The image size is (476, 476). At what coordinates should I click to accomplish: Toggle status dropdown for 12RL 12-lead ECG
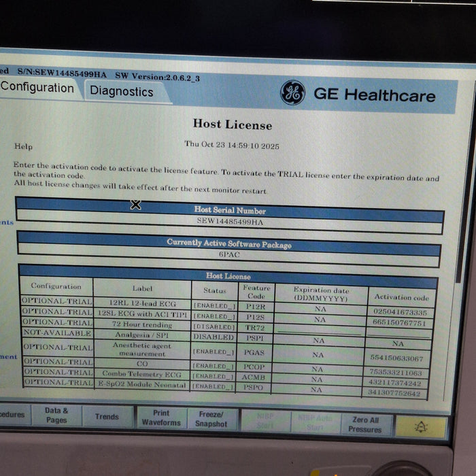214,306
